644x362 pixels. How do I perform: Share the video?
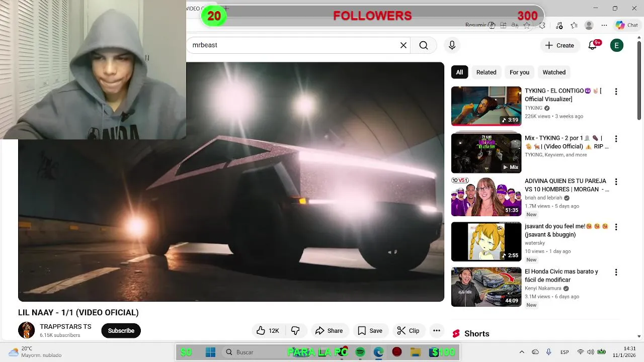click(329, 330)
